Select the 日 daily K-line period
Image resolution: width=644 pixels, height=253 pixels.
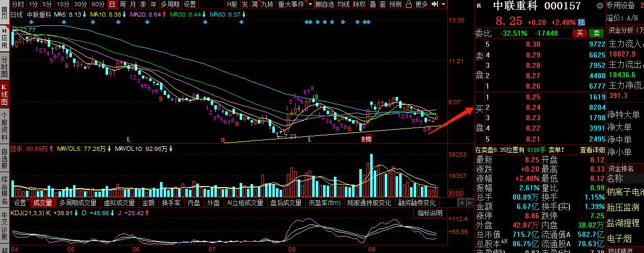(x=112, y=5)
